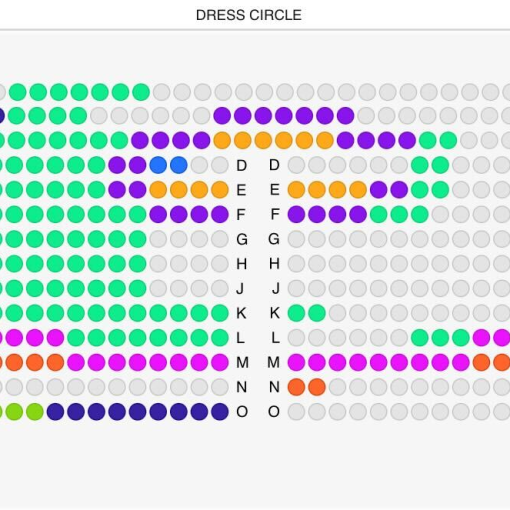Pick green seat beside purple in right row F

379,214
